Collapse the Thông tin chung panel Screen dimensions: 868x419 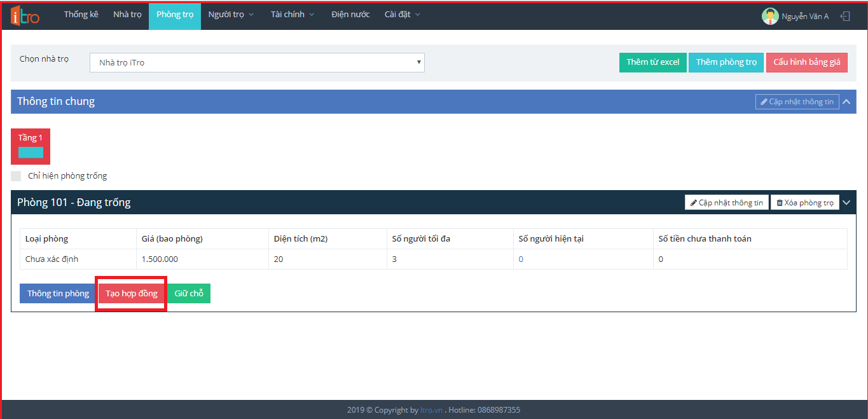coord(846,102)
